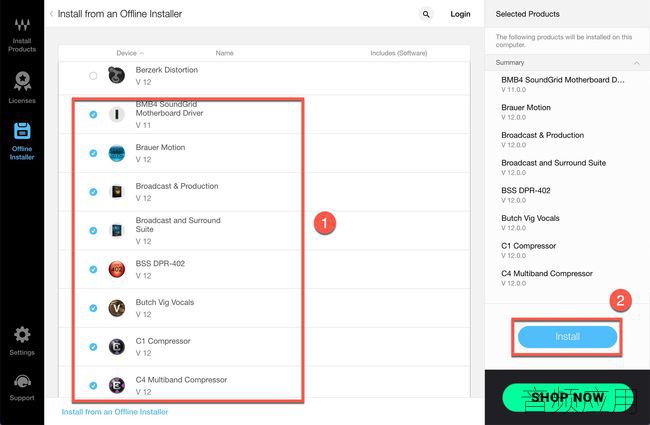Select the Berzerk Distortion checkbox
Screen dimensions: 650x425
[93, 76]
